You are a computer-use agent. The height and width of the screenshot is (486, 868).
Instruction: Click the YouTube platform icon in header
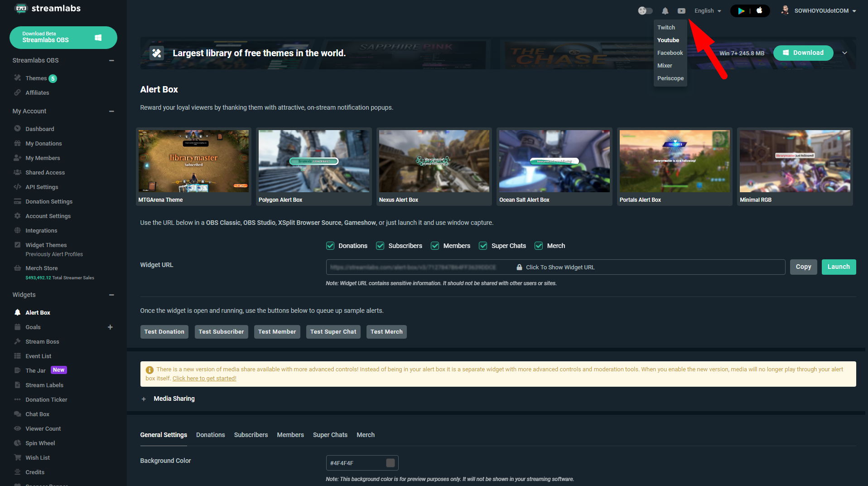[x=681, y=11]
